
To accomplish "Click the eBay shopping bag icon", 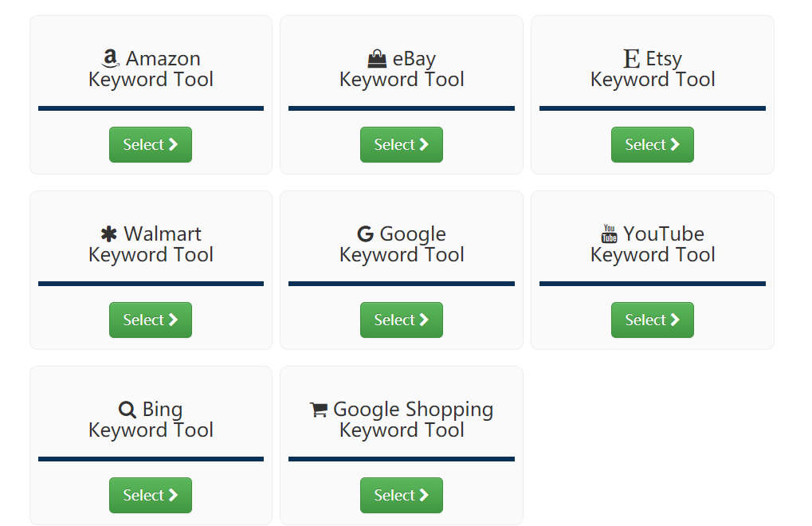I will pyautogui.click(x=377, y=58).
